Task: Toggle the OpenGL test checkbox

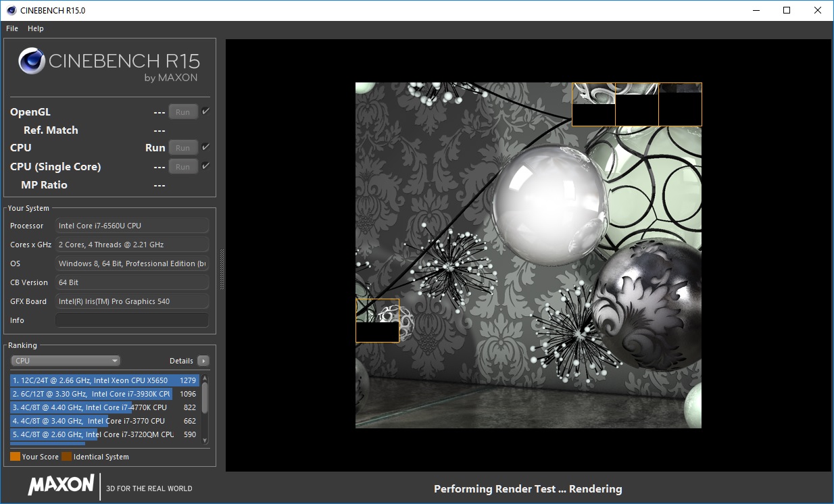Action: point(205,111)
